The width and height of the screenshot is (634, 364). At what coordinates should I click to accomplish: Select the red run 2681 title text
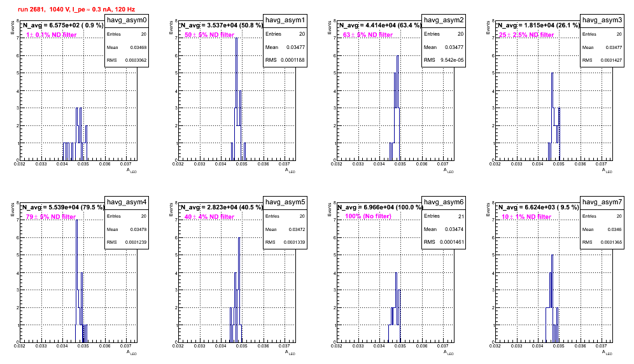[x=76, y=9]
